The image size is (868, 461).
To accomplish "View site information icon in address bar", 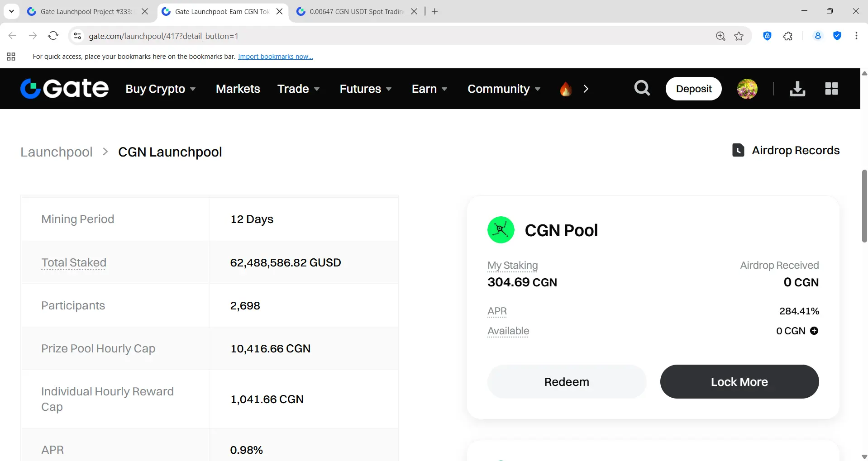I will (x=77, y=36).
